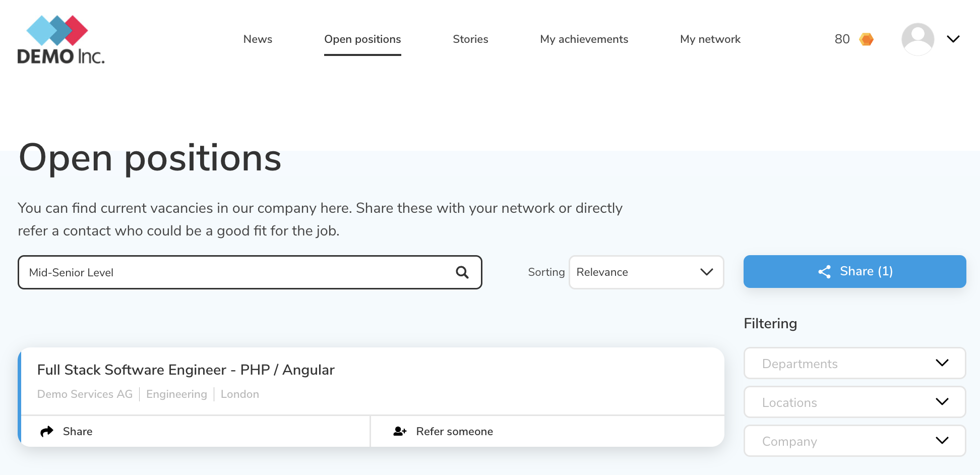The width and height of the screenshot is (980, 475).
Task: Select the Open positions tab
Action: (362, 39)
